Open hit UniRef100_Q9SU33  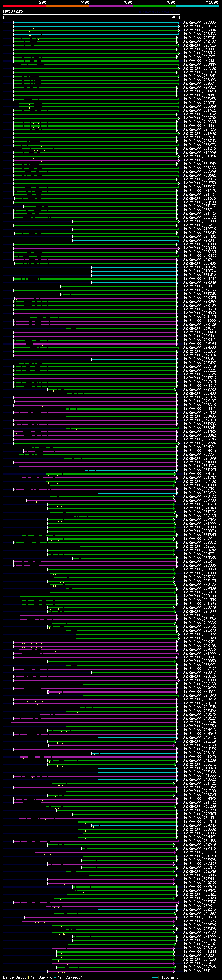199,34
